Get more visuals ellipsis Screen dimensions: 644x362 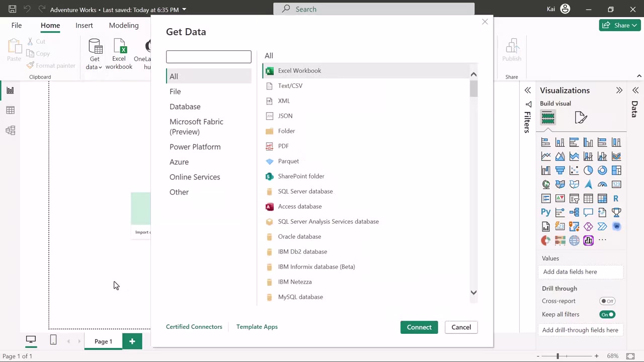602,240
